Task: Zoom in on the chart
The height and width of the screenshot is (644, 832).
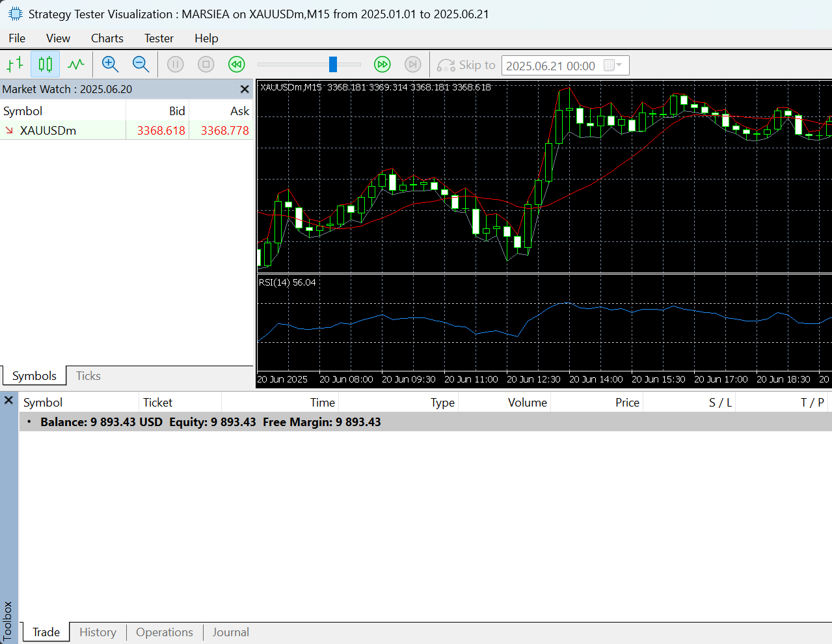Action: tap(110, 64)
